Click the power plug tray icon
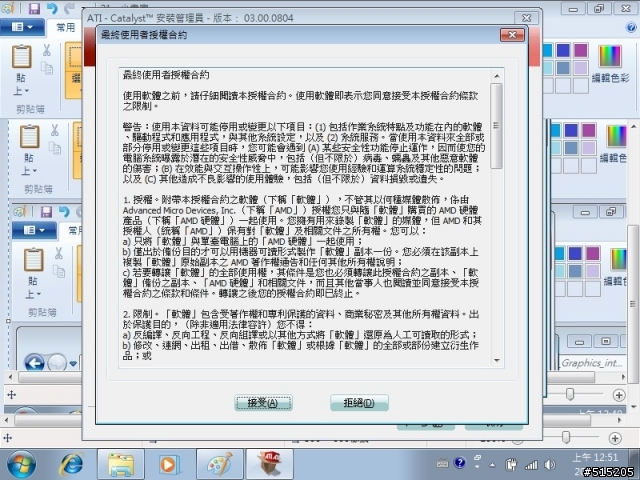This screenshot has height=480, width=640. pyautogui.click(x=511, y=464)
